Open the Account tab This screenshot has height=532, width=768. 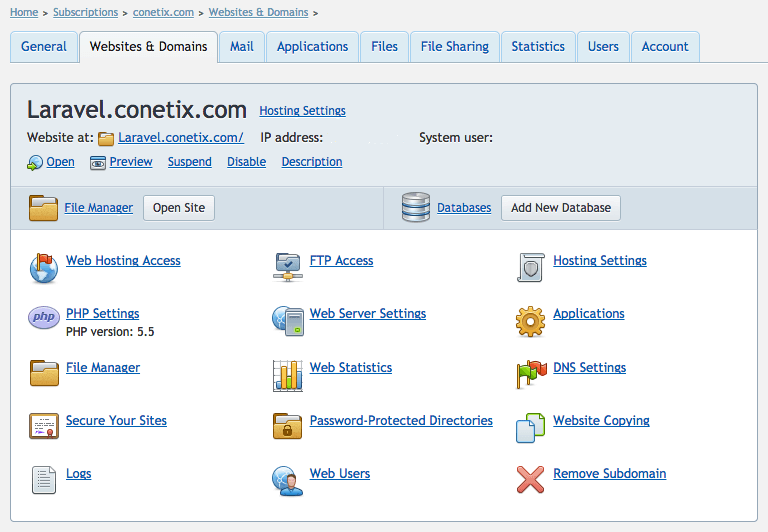click(665, 47)
